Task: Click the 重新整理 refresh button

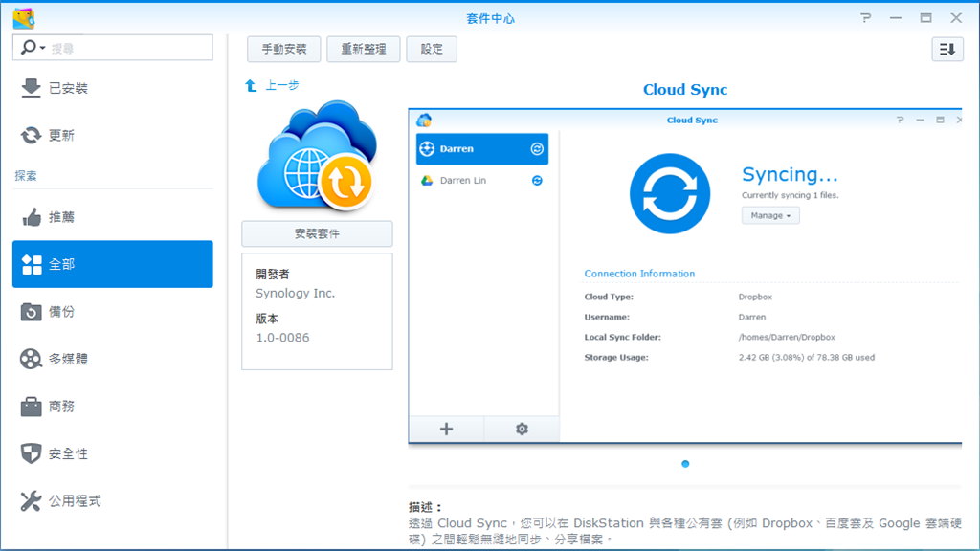Action: [363, 49]
